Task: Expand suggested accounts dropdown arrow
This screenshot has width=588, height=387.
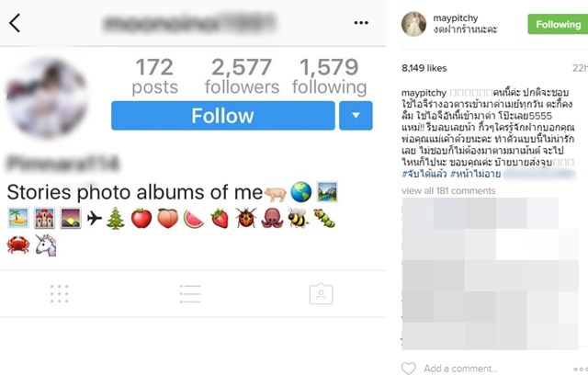Action: click(356, 116)
